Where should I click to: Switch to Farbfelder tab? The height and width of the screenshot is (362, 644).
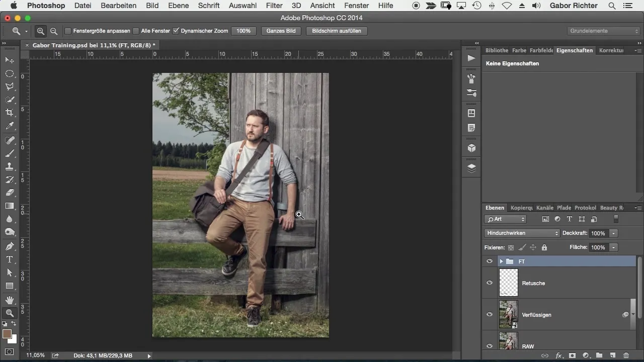tap(541, 50)
